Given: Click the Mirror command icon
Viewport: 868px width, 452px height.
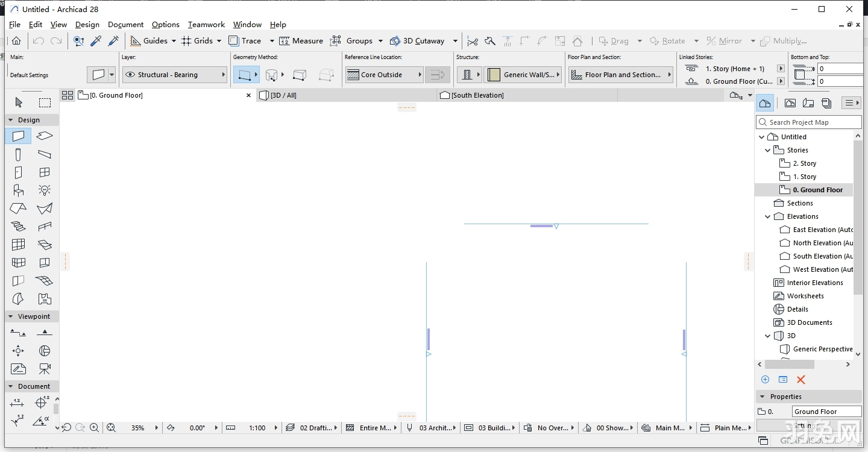Looking at the screenshot, I should click(711, 40).
